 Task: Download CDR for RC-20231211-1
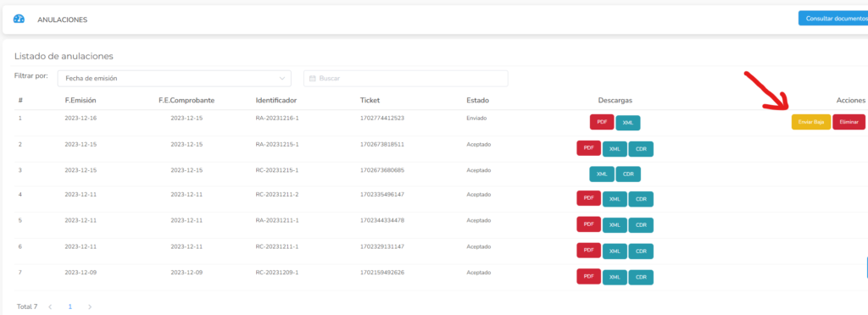[x=641, y=251]
